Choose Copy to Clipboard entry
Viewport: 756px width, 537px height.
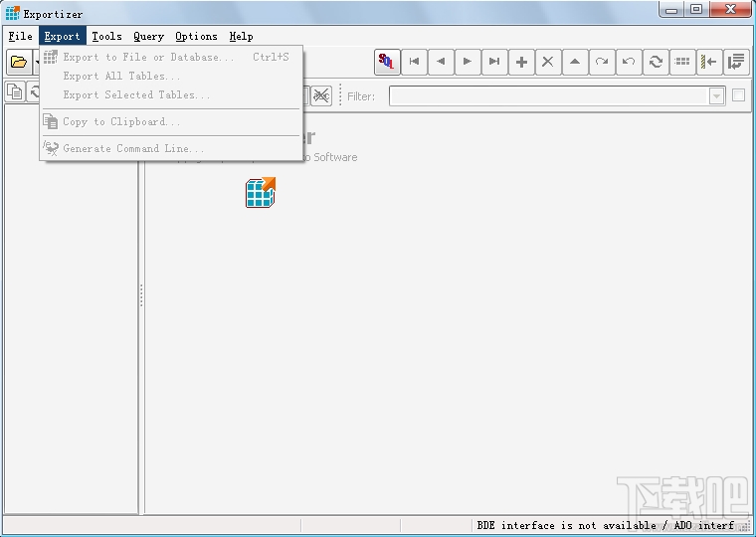click(x=171, y=122)
